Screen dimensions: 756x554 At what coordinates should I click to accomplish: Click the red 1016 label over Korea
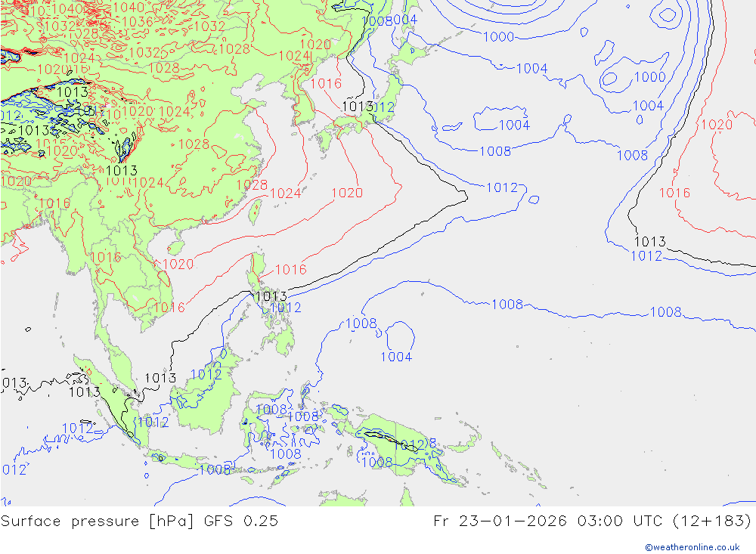(326, 84)
